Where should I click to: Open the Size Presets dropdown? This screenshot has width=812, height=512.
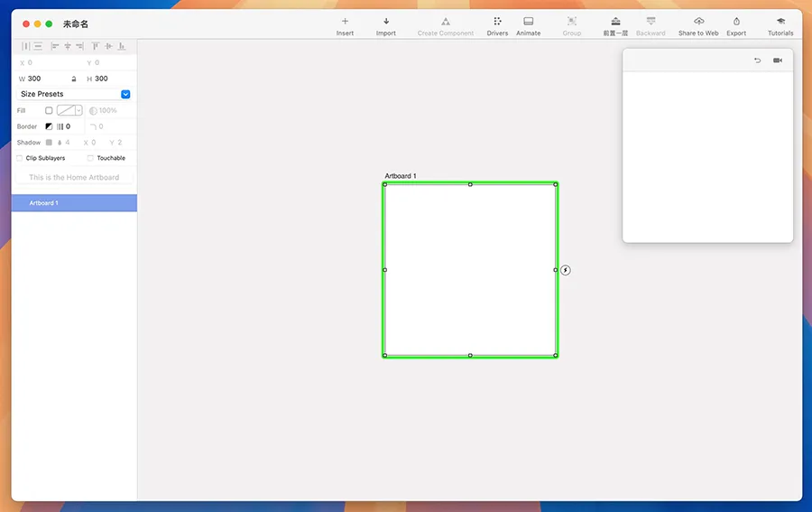point(125,94)
